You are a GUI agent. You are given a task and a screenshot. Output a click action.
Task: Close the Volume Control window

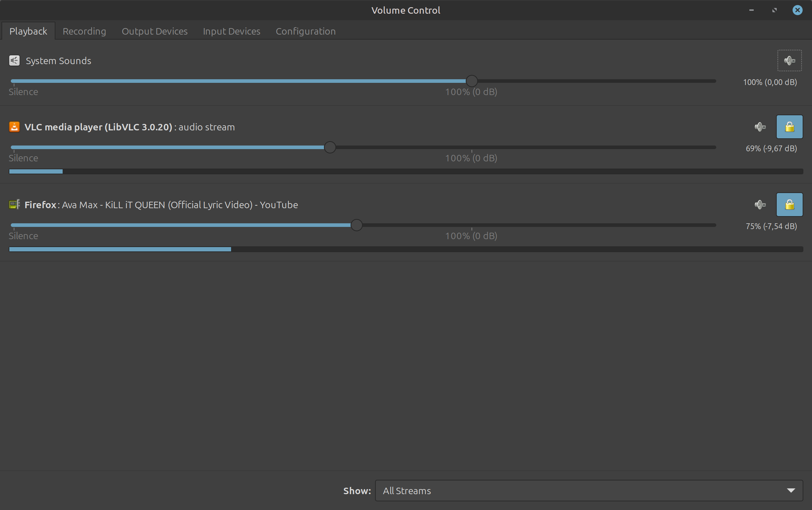point(797,10)
